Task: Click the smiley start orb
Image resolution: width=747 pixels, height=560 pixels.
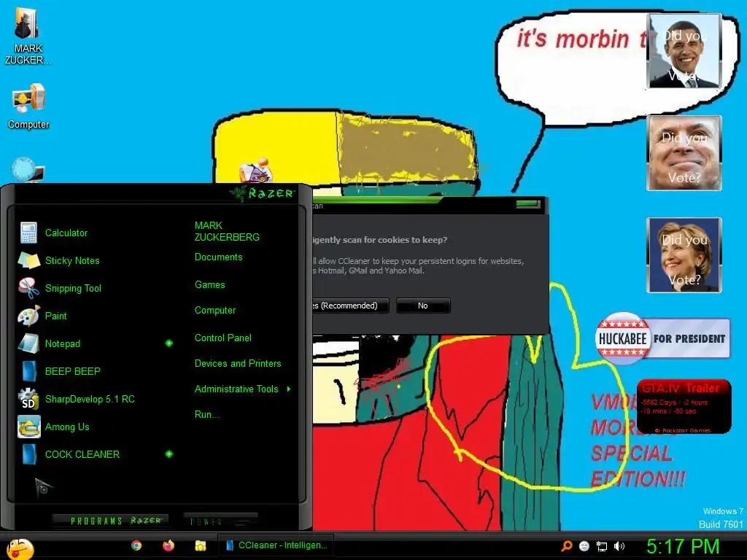Action: tap(20, 548)
